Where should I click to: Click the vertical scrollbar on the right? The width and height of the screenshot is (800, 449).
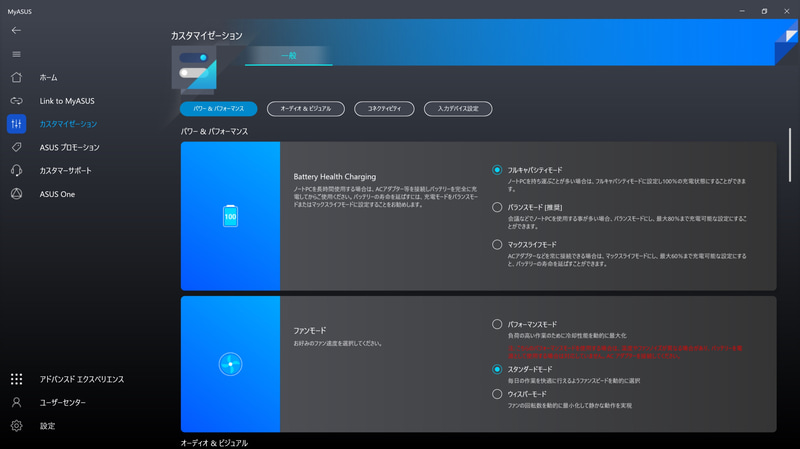point(790,155)
